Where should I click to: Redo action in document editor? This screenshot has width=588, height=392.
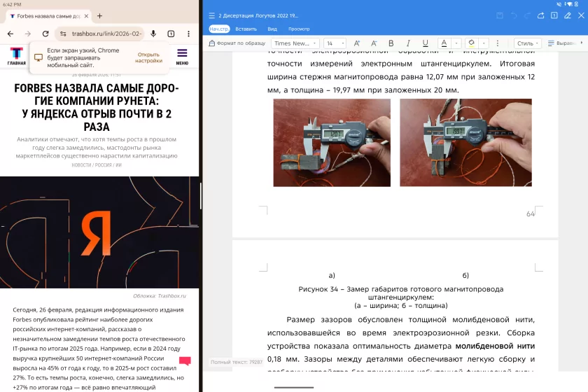pos(527,15)
